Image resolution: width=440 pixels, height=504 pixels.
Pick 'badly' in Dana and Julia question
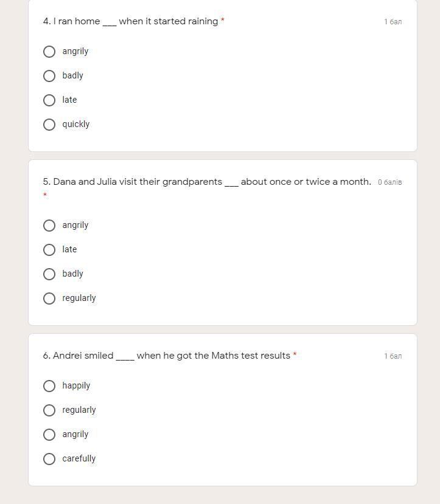pyautogui.click(x=49, y=274)
